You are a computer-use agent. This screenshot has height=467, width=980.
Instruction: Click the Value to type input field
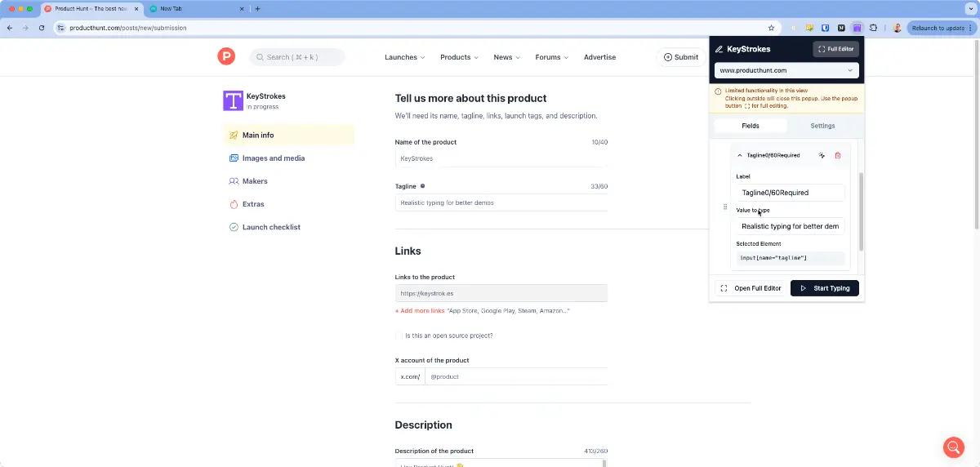(x=790, y=226)
